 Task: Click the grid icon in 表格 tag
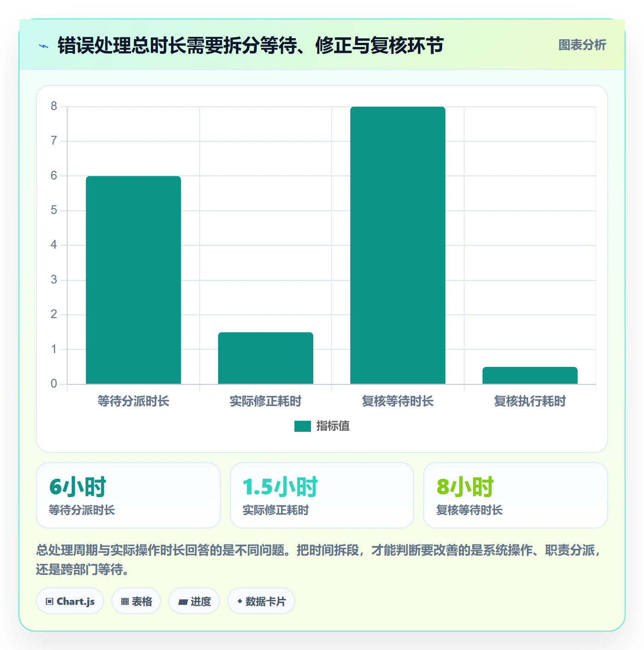pos(125,602)
